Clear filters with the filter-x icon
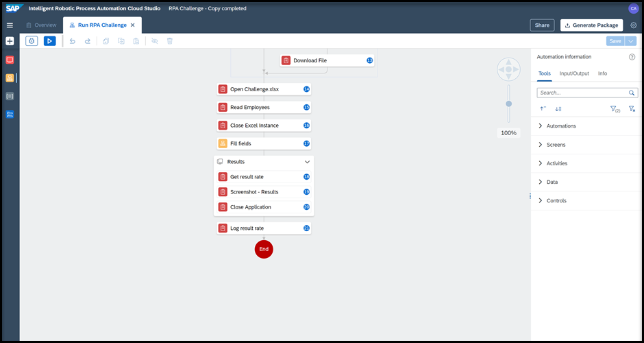The height and width of the screenshot is (343, 644). tap(632, 109)
